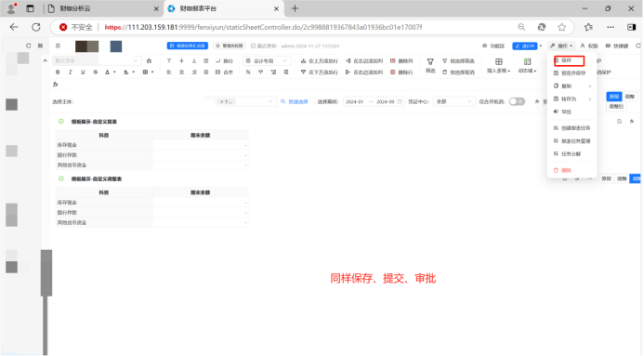Toggle the 仅合并抵消 switch
The image size is (644, 356).
[x=517, y=101]
